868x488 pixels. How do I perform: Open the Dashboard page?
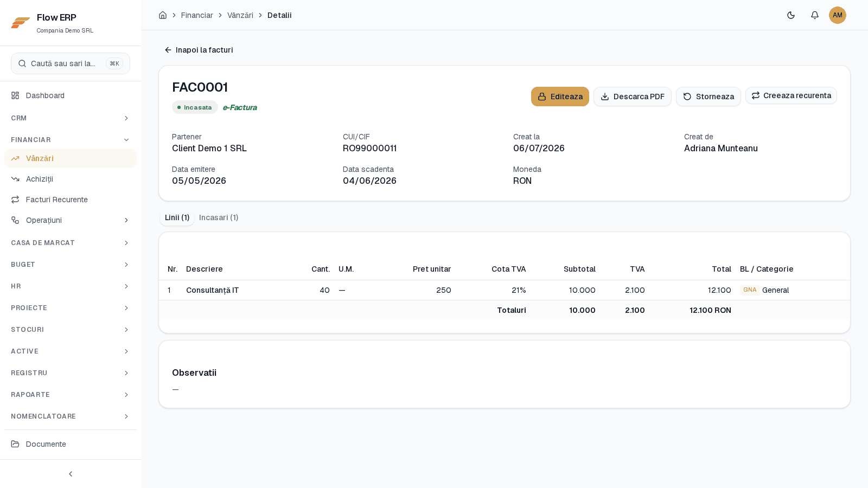click(71, 95)
